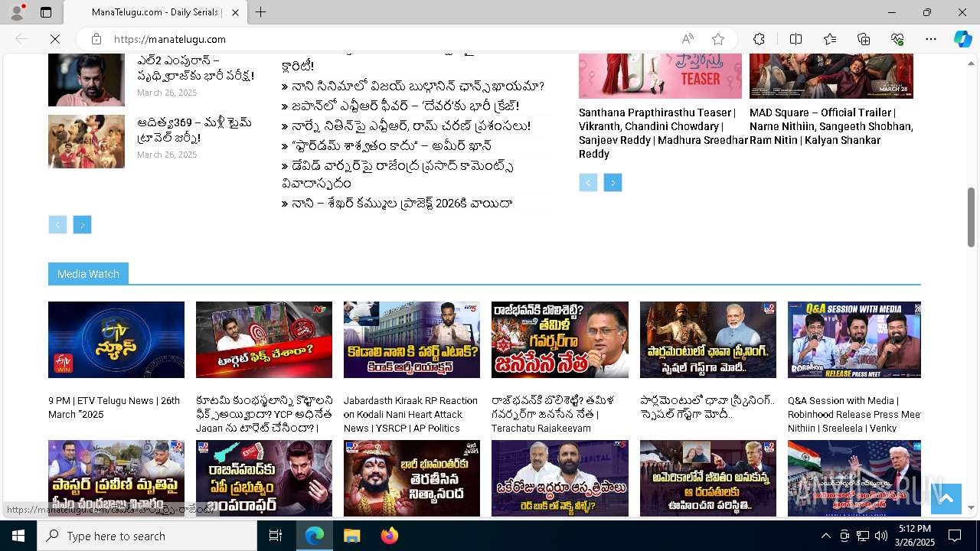This screenshot has height=551, width=980.
Task: Open a new tab with plus button
Action: 260,12
